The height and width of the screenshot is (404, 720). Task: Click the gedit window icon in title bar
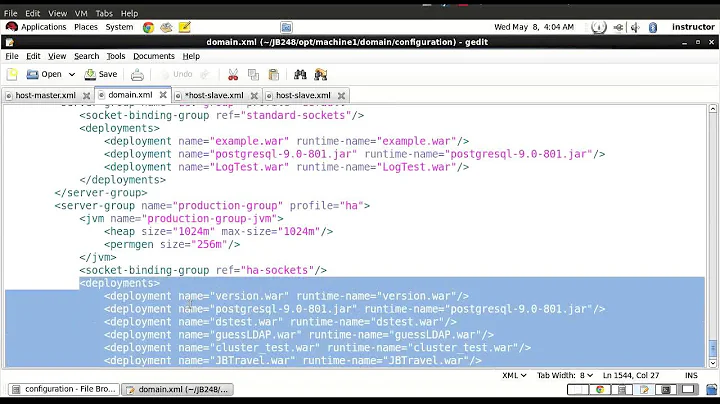(10, 43)
